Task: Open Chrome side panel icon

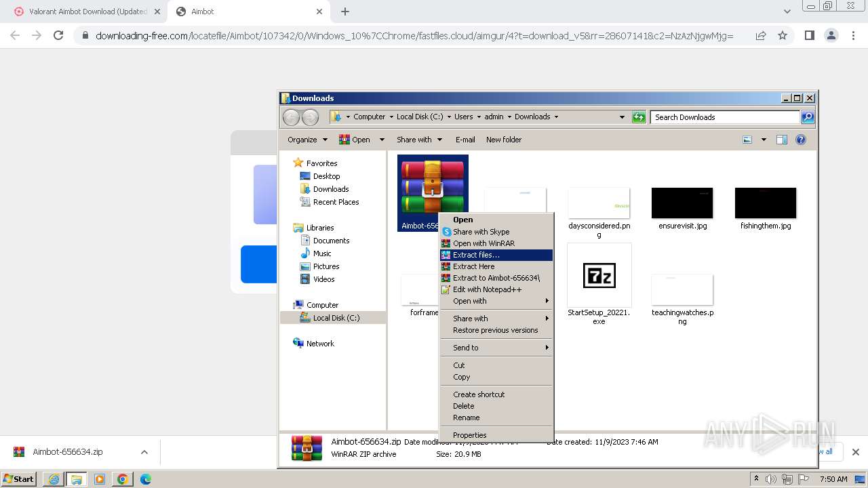Action: (809, 35)
